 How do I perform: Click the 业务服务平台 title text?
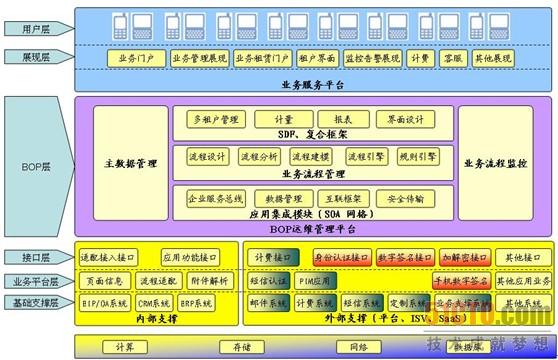pyautogui.click(x=313, y=85)
